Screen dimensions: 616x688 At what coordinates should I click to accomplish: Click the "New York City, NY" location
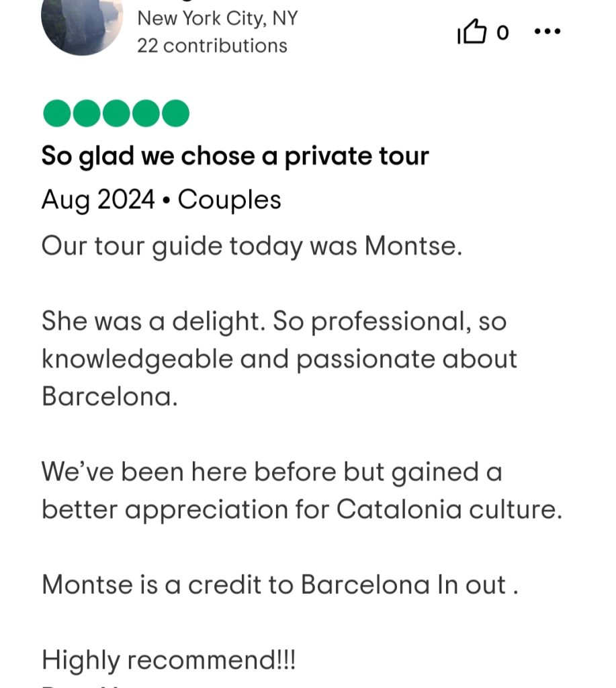tap(217, 18)
